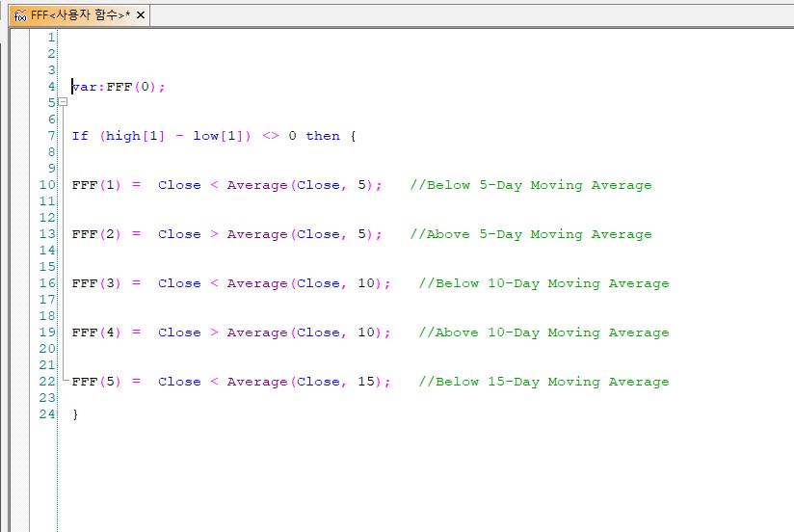This screenshot has width=794, height=532.
Task: Click FFF(4) assignment on line 19
Action: [x=96, y=332]
